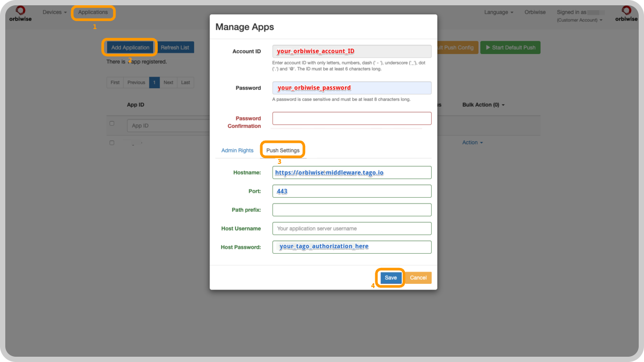Tick the checkbox in the App ID filter row

111,124
